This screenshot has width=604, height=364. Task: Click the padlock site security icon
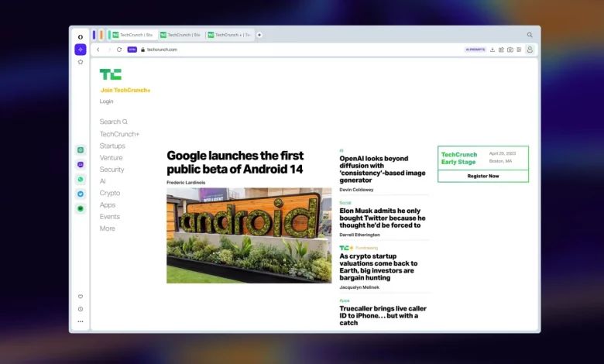pos(142,50)
